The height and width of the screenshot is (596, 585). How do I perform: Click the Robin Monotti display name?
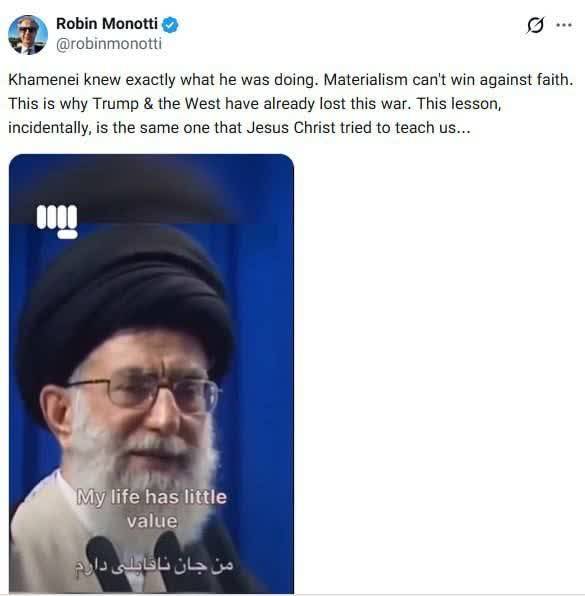pyautogui.click(x=107, y=24)
